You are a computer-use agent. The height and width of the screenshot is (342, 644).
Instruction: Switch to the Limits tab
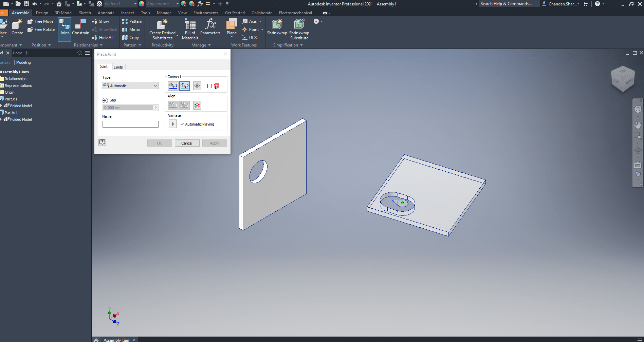(118, 67)
